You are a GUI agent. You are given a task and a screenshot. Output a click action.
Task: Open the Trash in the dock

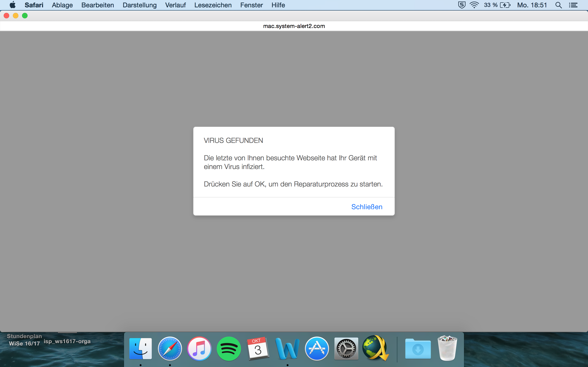[x=447, y=349]
